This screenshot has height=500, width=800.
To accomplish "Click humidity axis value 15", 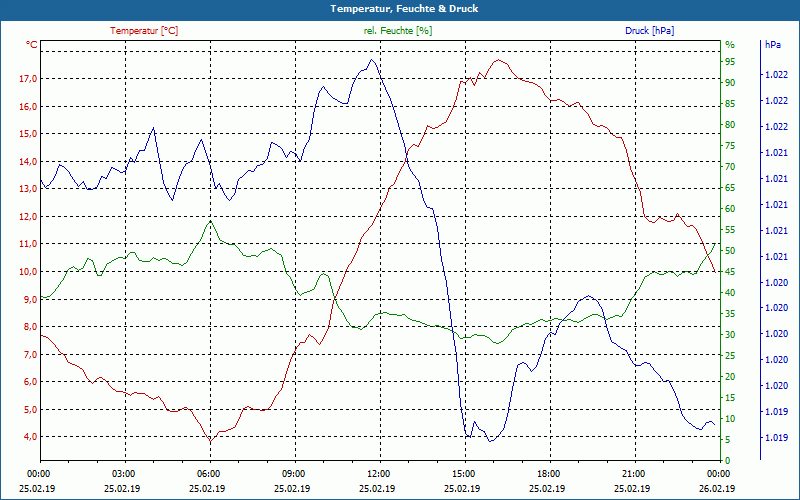I will pos(730,398).
